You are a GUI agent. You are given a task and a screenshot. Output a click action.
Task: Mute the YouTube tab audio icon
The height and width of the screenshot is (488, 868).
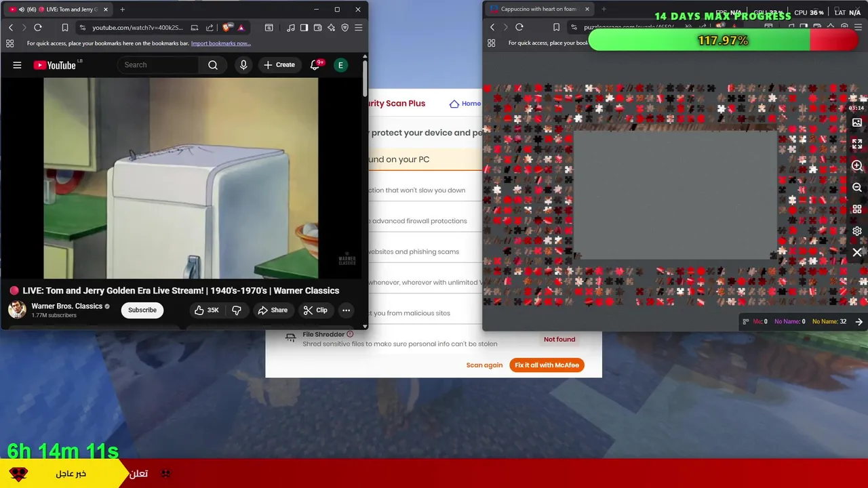tap(22, 9)
